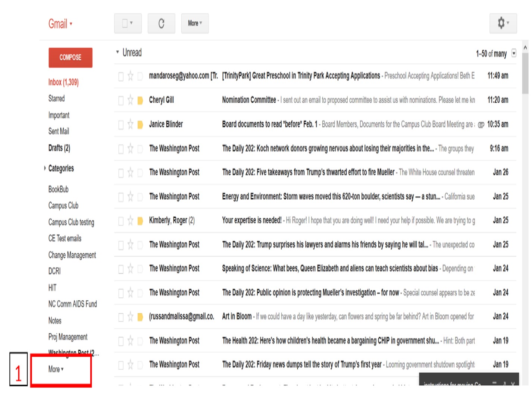The image size is (532, 410).
Task: Expand the Categories label
Action: pyautogui.click(x=45, y=168)
